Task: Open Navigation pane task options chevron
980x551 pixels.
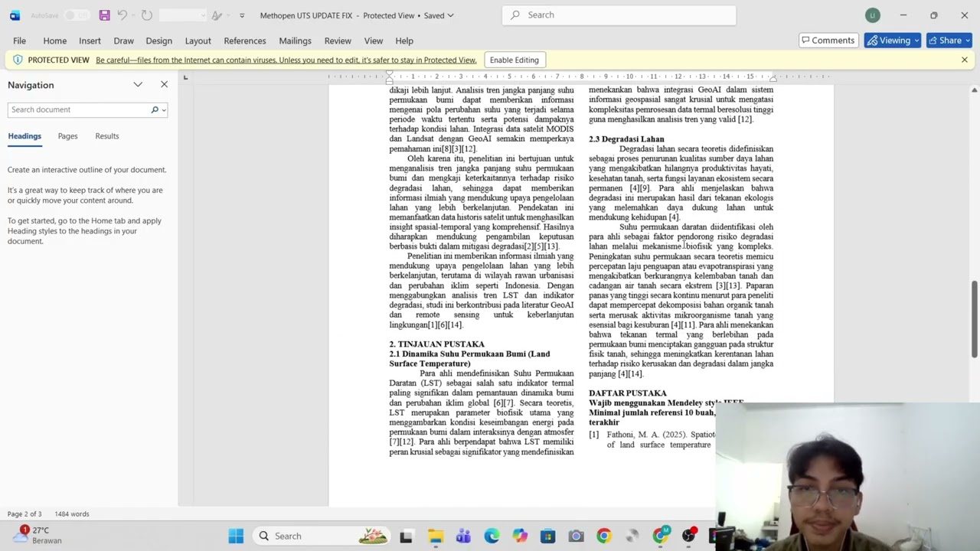Action: click(x=138, y=84)
